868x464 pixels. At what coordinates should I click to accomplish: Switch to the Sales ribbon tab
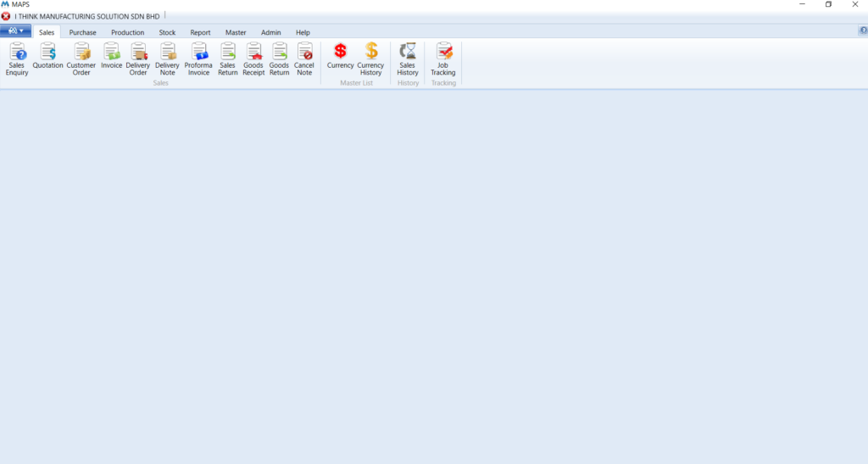pos(47,33)
